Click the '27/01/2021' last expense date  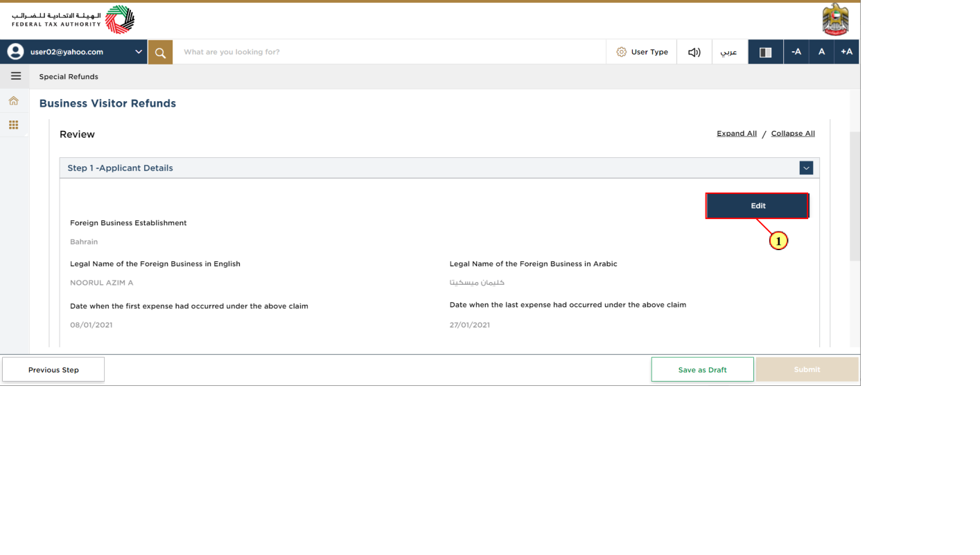469,325
